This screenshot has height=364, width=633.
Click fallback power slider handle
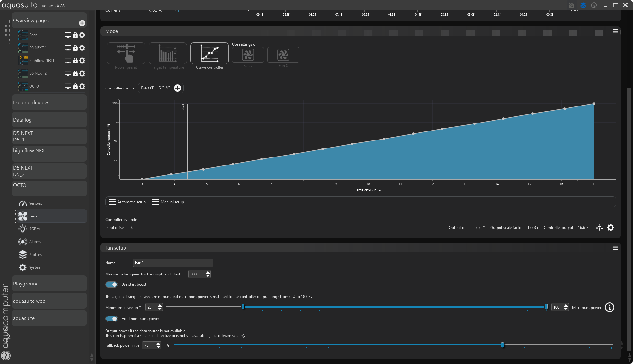[502, 345]
